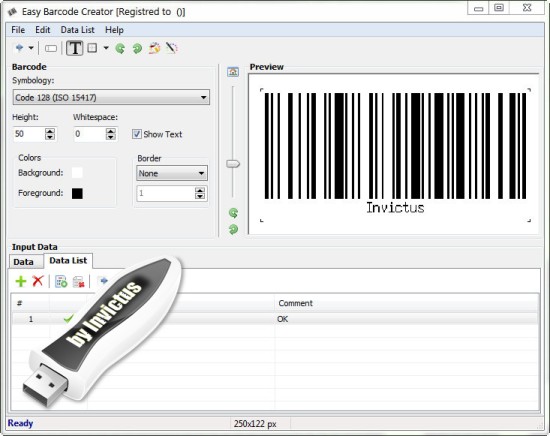The image size is (550, 436).
Task: Close the Easy Barcode Creator window
Action: click(x=527, y=8)
